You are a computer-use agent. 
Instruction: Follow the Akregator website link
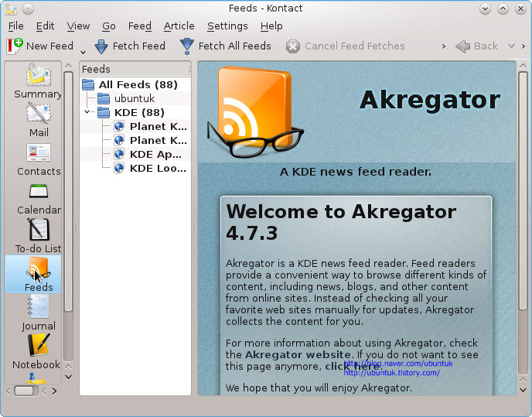[298, 355]
